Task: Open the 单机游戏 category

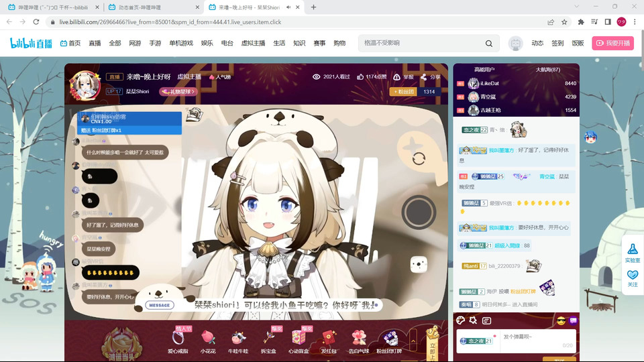Action: (181, 43)
